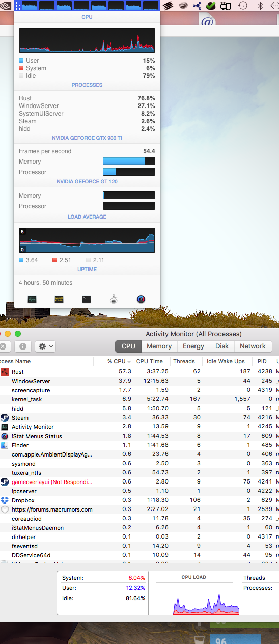Select hidd row in Activity Monitor

[139, 409]
